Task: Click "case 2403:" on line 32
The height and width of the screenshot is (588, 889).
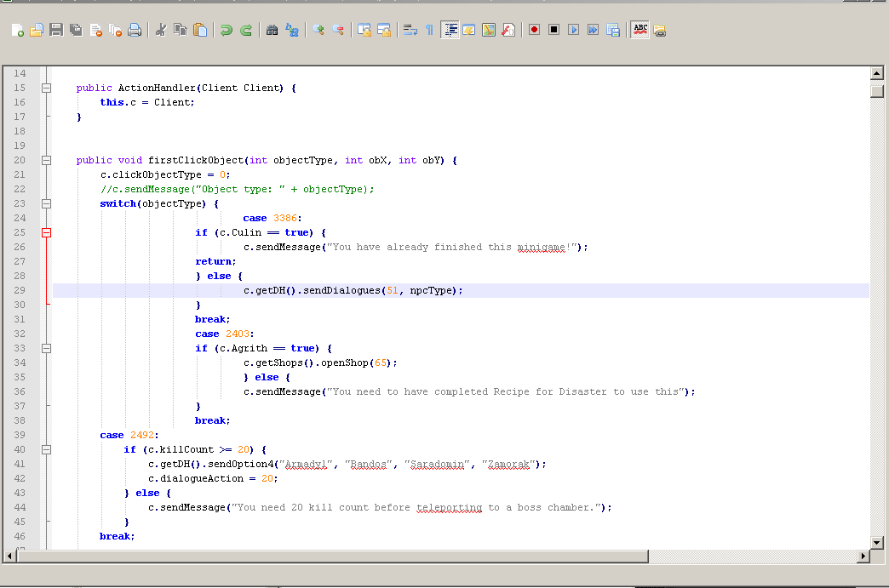Action: tap(225, 334)
